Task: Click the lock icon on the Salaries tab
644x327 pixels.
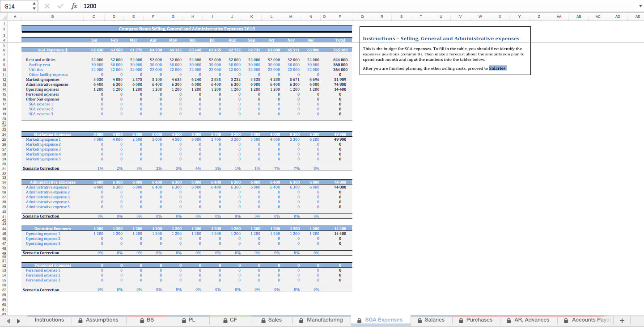Action: click(419, 320)
